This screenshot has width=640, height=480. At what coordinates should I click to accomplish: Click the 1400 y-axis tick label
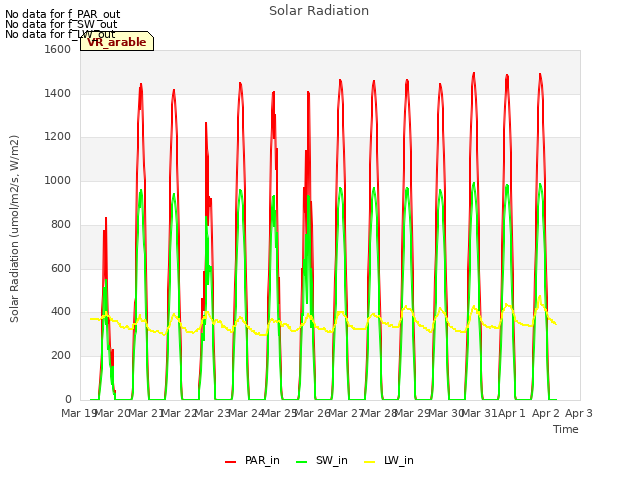tap(57, 93)
